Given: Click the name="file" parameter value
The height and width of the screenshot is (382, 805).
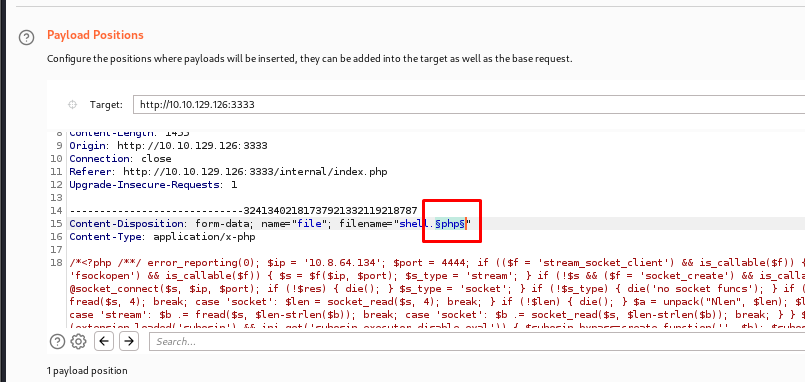Looking at the screenshot, I should click(310, 223).
